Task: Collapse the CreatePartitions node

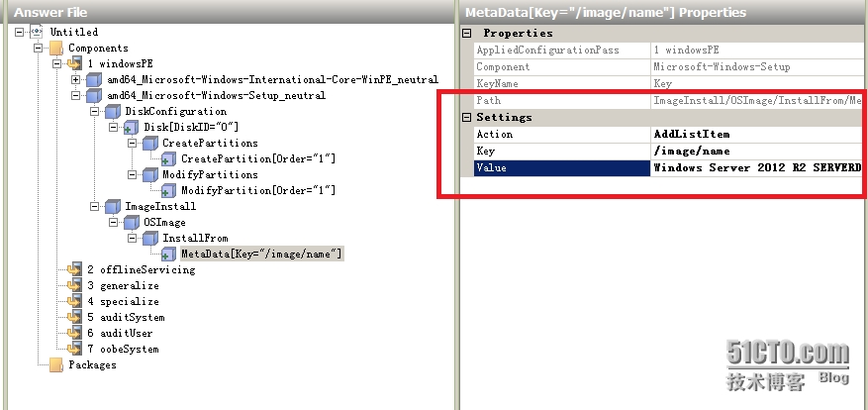Action: click(x=133, y=144)
